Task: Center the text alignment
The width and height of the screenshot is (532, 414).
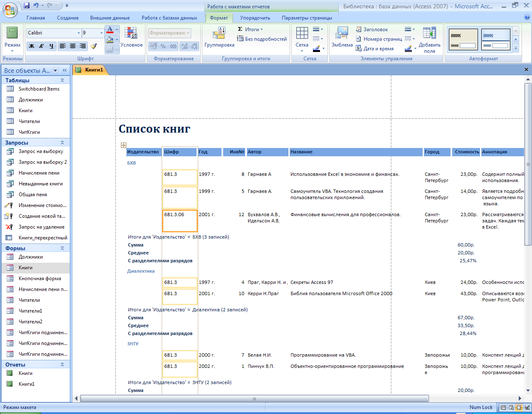Action: [72, 46]
